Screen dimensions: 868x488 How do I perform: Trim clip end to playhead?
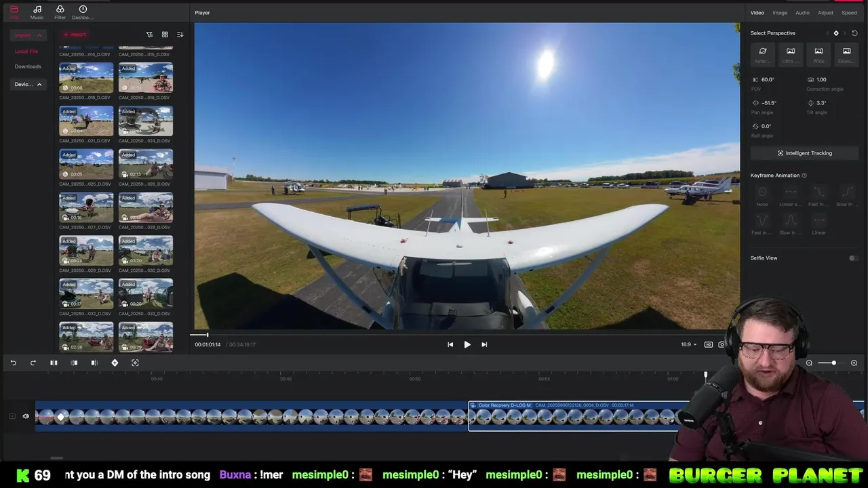click(x=94, y=363)
